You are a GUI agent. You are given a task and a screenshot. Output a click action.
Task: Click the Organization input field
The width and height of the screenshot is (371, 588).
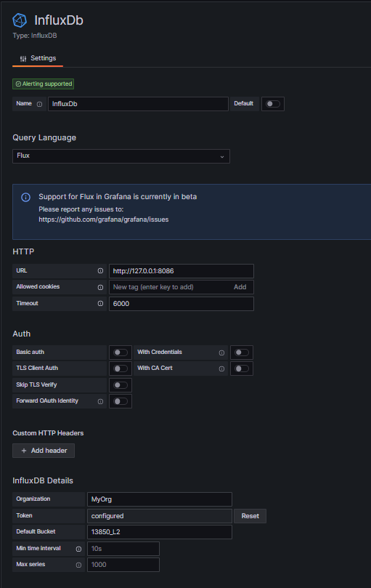coord(160,499)
